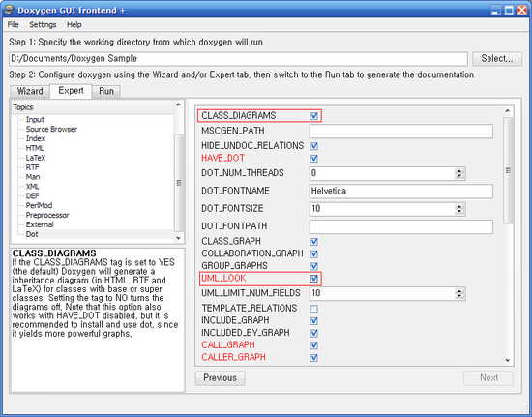Screen dimensions: 532x417
Task: Select the Preprocessor topic in tree
Action: 47,215
